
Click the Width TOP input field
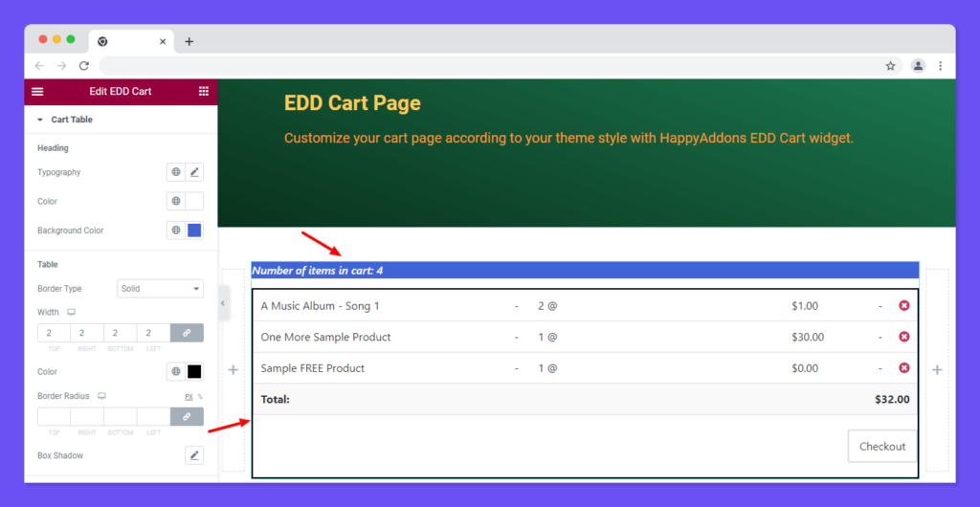(x=54, y=334)
